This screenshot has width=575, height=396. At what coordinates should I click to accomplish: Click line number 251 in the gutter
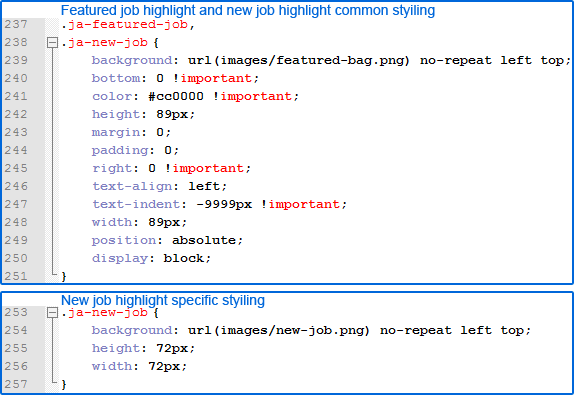16,276
